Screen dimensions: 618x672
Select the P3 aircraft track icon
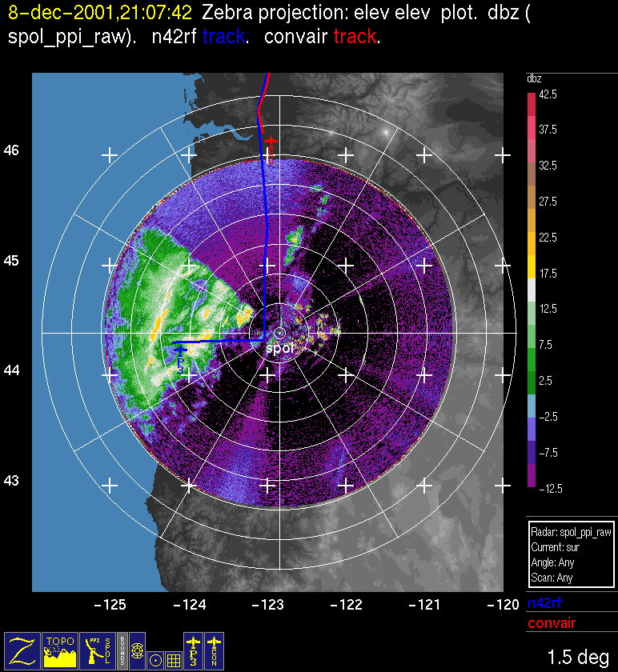tap(193, 650)
